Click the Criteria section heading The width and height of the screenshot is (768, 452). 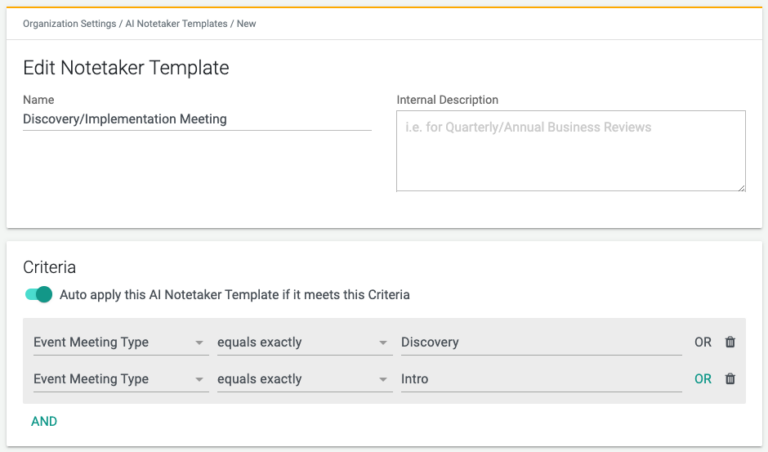point(49,267)
